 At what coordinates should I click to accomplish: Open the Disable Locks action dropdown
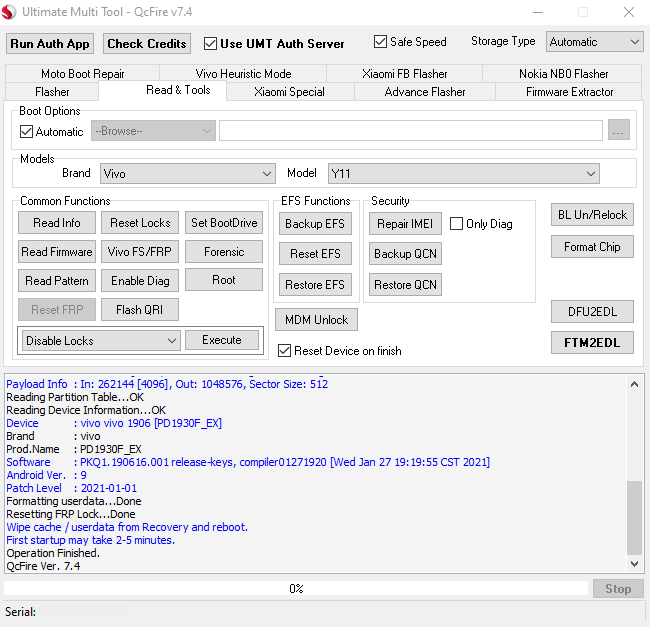tap(101, 341)
